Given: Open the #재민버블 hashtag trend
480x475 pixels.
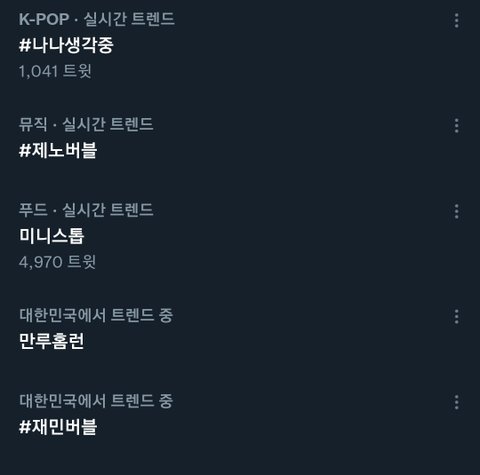Looking at the screenshot, I should (58, 427).
